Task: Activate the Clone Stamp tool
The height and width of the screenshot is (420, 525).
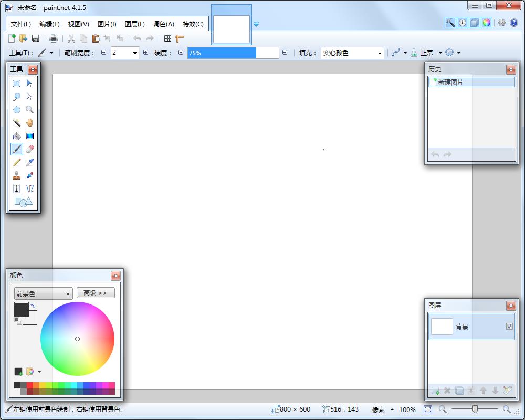Action: click(17, 175)
